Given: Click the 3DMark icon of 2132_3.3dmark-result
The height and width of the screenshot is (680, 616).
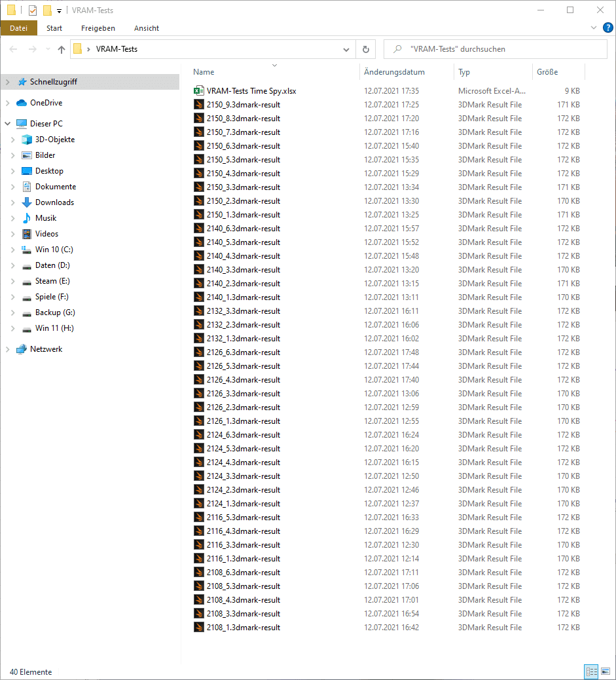Looking at the screenshot, I should [198, 311].
